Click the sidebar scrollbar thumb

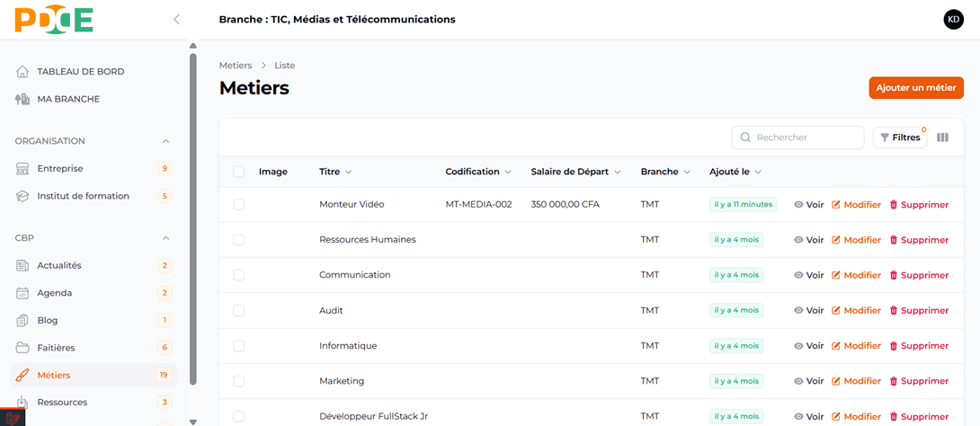tap(193, 218)
